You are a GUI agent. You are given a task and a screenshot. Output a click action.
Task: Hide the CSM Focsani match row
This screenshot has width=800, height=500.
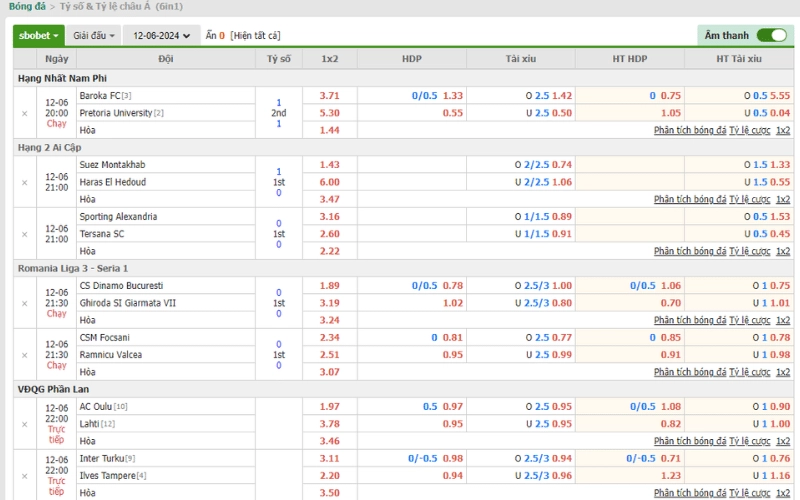click(24, 355)
